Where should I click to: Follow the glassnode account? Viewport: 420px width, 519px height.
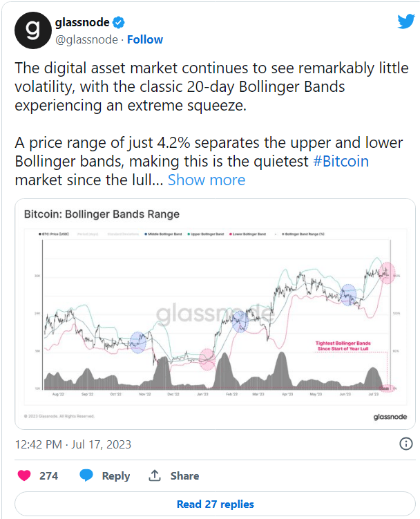coord(145,39)
